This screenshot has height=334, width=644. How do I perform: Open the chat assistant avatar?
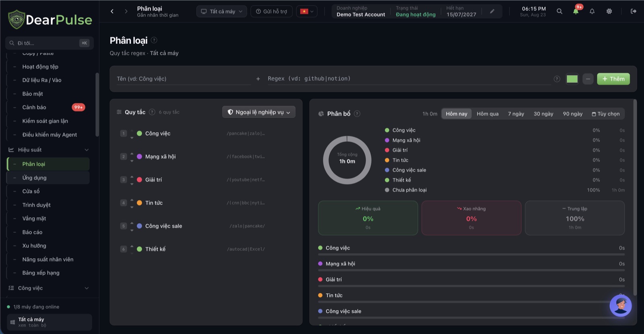tap(621, 305)
